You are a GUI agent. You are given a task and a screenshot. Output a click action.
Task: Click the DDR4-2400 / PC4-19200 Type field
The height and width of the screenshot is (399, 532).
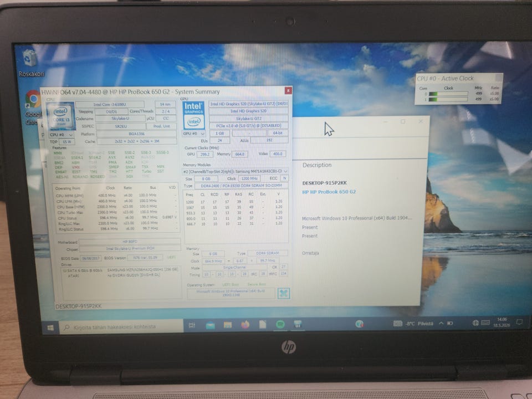click(241, 186)
